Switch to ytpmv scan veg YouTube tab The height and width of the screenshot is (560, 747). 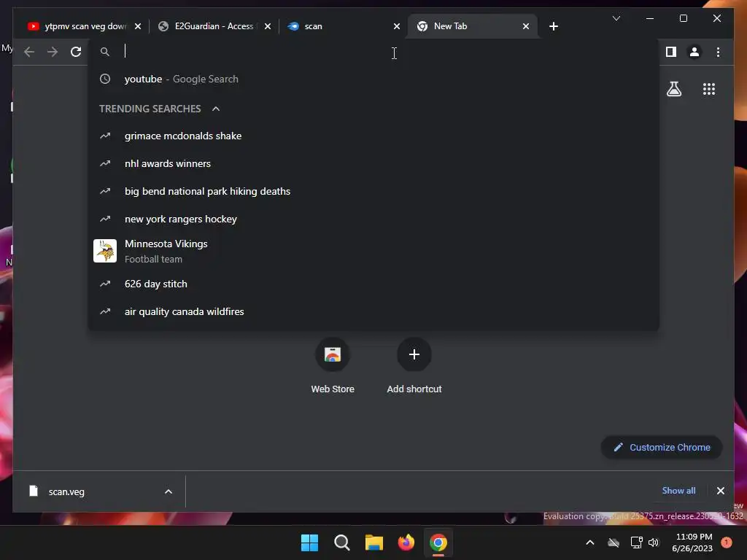click(x=85, y=26)
